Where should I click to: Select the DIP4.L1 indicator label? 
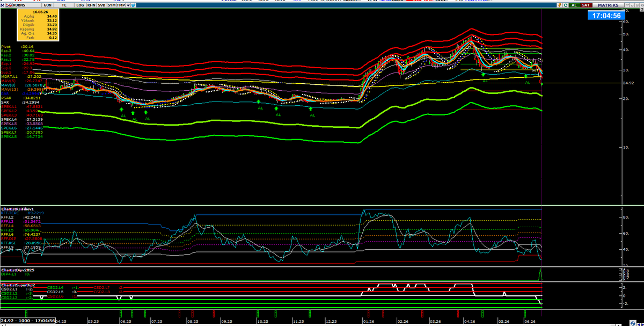[x=16, y=274]
